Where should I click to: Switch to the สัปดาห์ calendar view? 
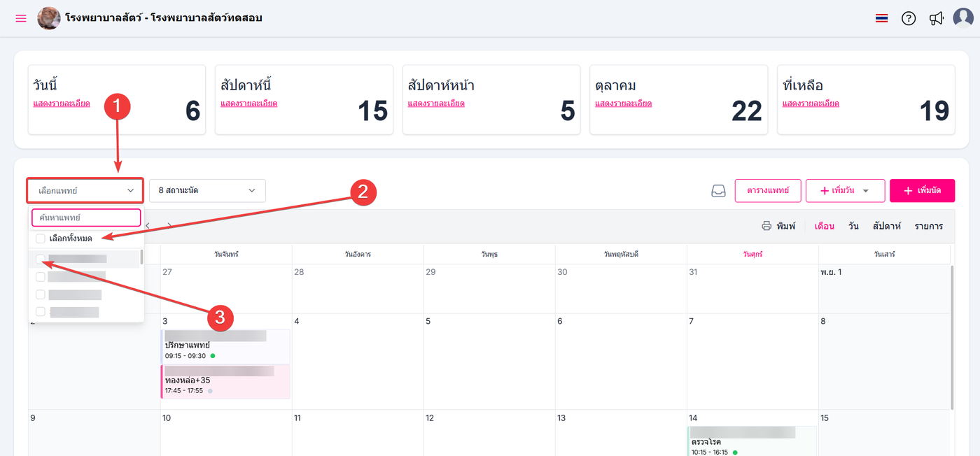tap(886, 226)
